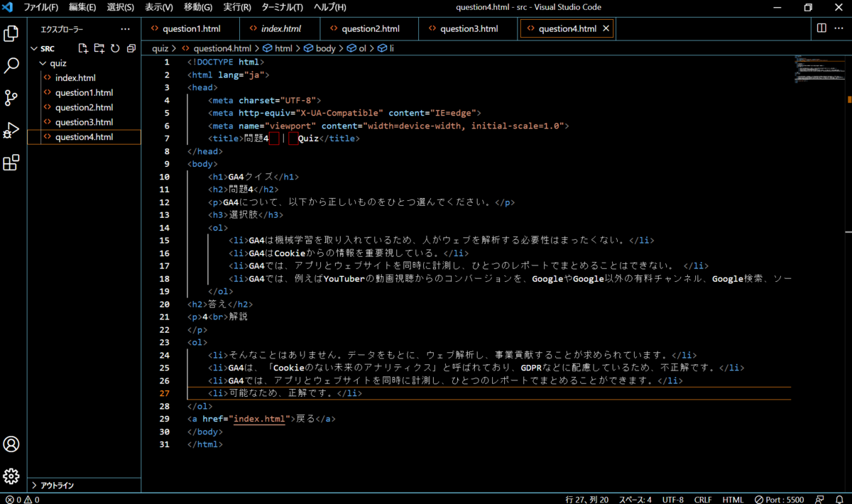852x504 pixels.
Task: Show errors and warnings in status bar
Action: click(x=21, y=499)
